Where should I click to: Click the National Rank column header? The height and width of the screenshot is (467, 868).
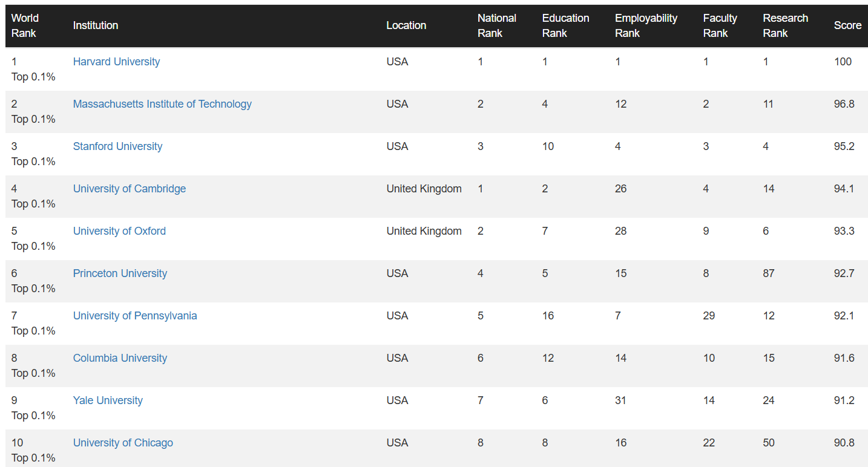pyautogui.click(x=497, y=25)
